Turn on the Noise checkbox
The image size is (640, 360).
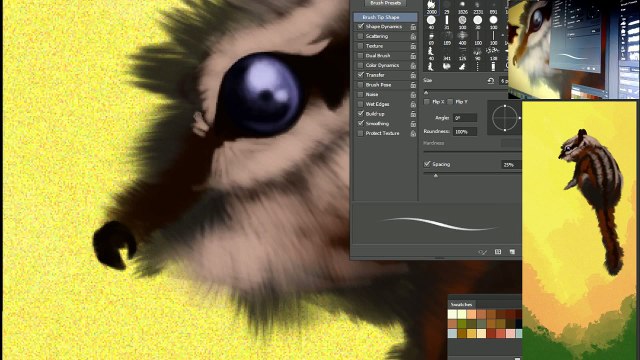point(360,94)
